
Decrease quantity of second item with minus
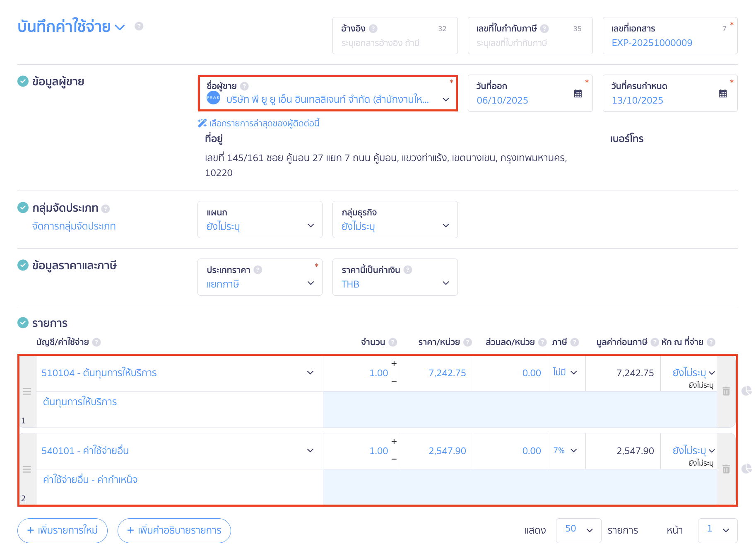tap(394, 459)
